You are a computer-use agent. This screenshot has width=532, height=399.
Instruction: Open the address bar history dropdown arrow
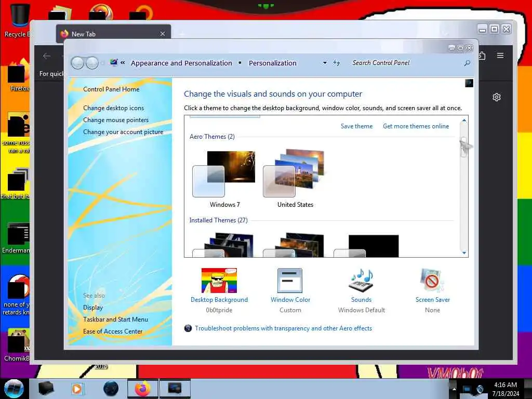pos(325,63)
